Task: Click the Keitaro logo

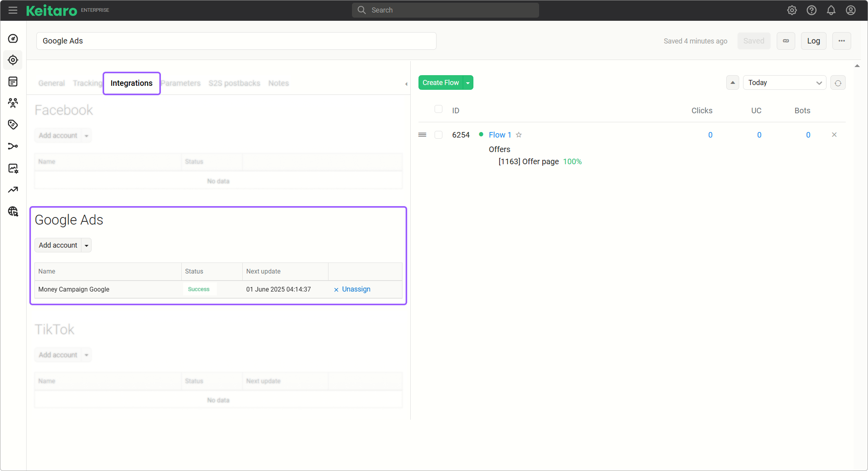Action: (51, 10)
